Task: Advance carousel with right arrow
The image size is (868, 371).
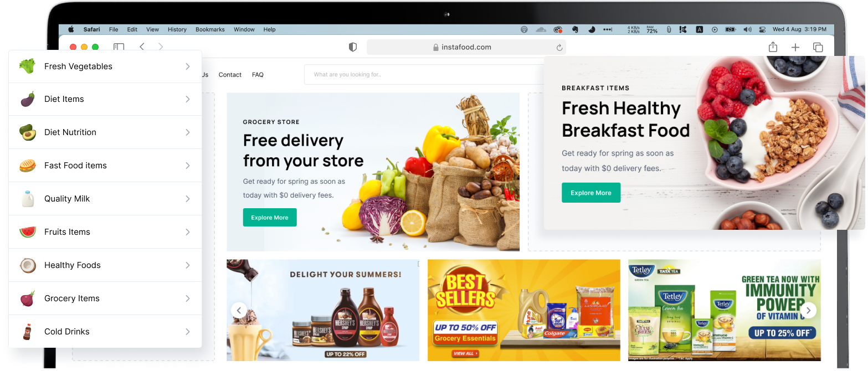Action: [808, 310]
